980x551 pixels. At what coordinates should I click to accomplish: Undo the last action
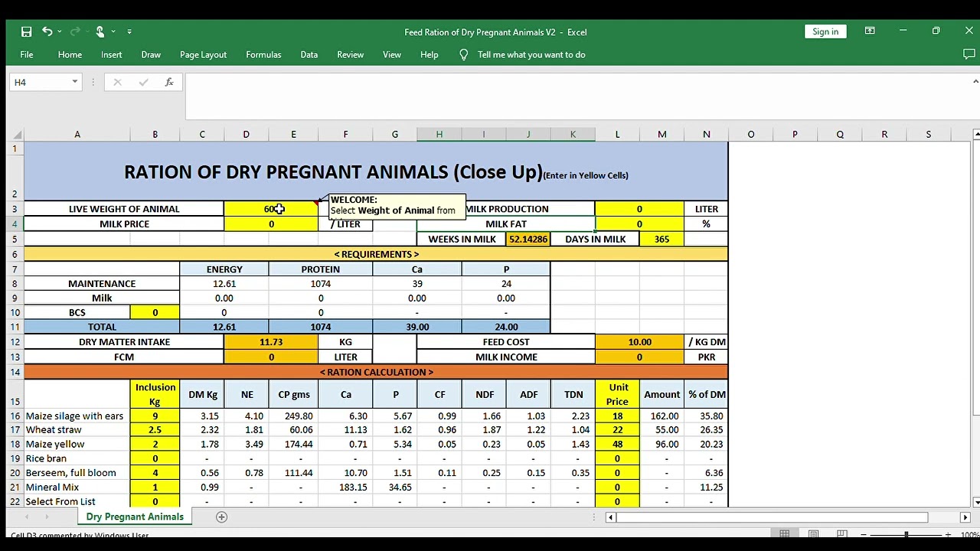tap(47, 31)
